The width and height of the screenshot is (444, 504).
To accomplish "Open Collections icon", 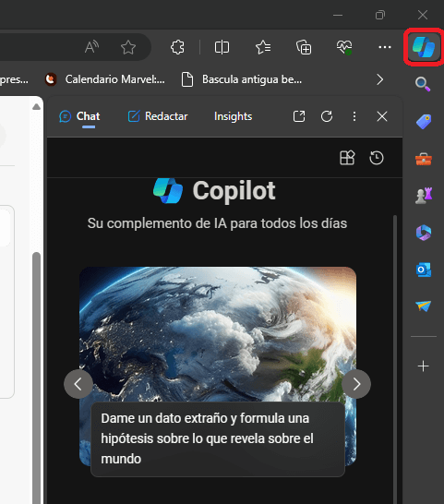I will [304, 47].
